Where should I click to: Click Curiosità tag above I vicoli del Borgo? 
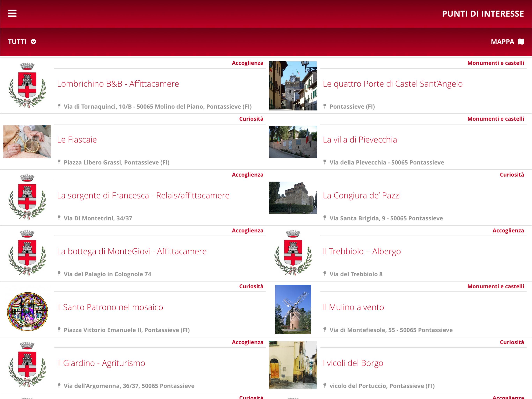pyautogui.click(x=512, y=342)
